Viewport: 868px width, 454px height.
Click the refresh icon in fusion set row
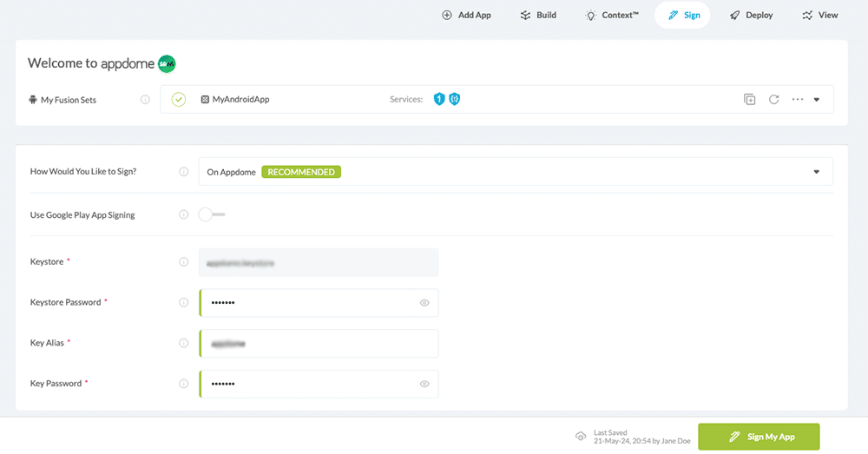pos(773,100)
